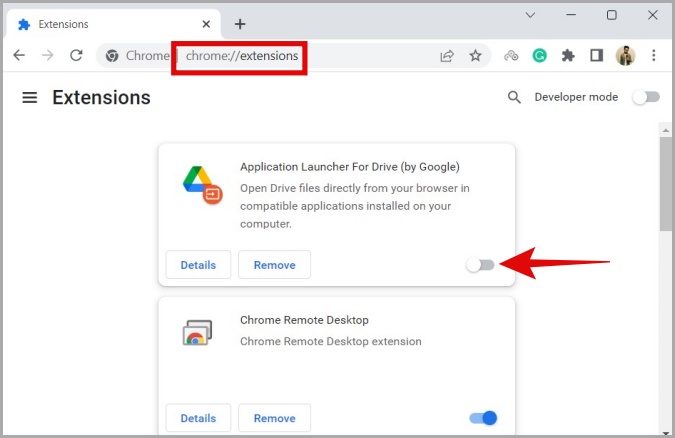Click 'Open Drive files directly' description

(355, 206)
